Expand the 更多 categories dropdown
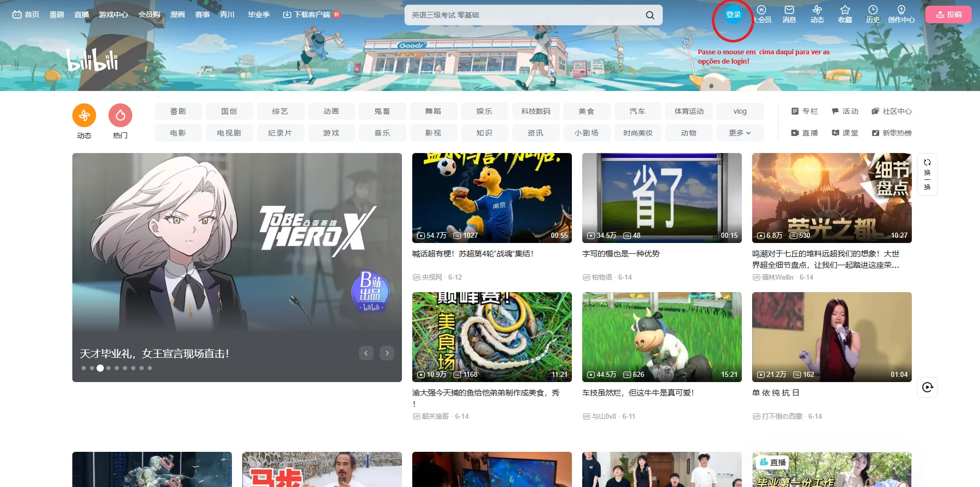 [740, 133]
